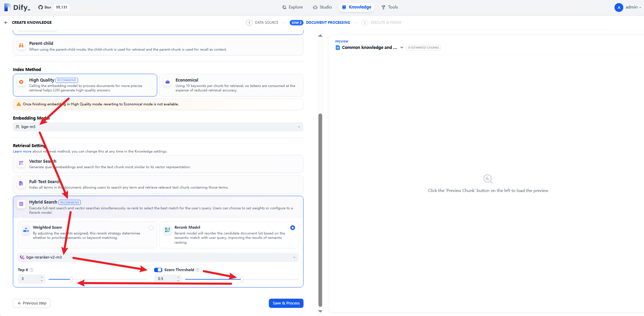Click the Execute & Finish step
Screen dimensions: 644x316
[381, 23]
